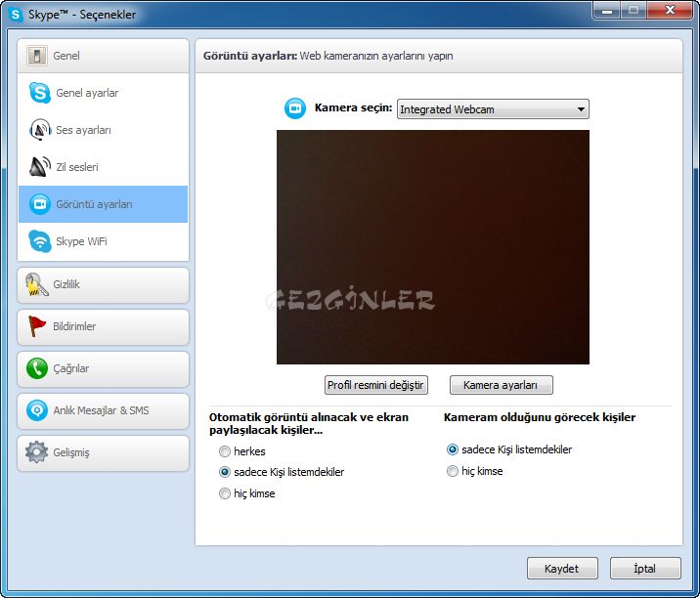Cancel changes with İptal
Viewport: 700px width, 598px height.
[x=645, y=568]
